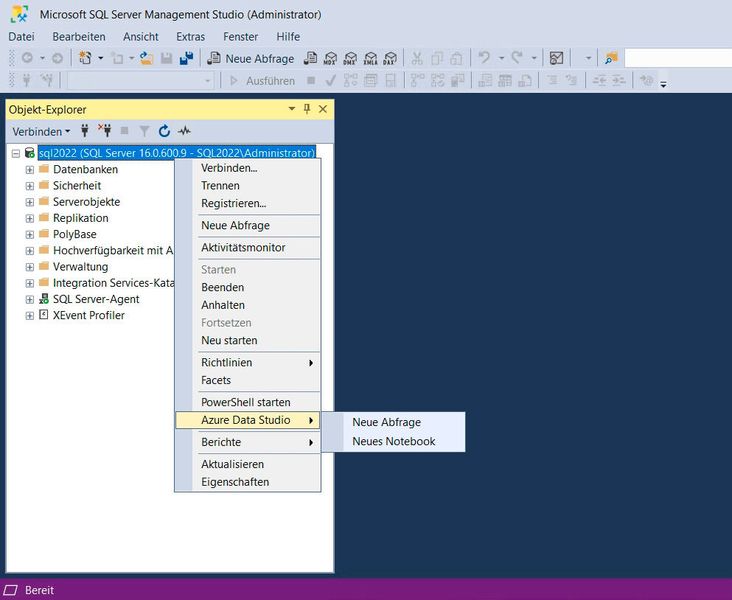Expand the Sicherheit folder
The image size is (732, 600).
pyautogui.click(x=29, y=186)
